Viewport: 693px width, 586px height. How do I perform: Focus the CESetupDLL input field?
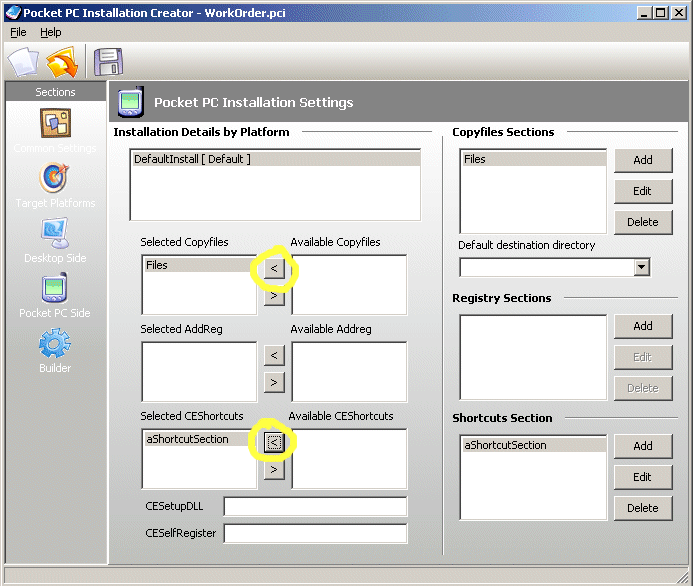pyautogui.click(x=316, y=506)
